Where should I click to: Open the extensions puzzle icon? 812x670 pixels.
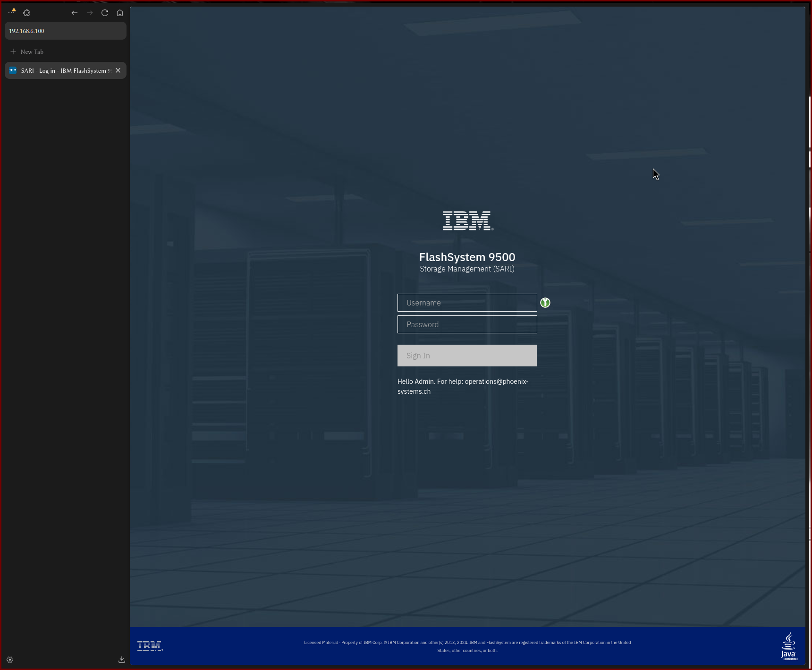[x=27, y=13]
